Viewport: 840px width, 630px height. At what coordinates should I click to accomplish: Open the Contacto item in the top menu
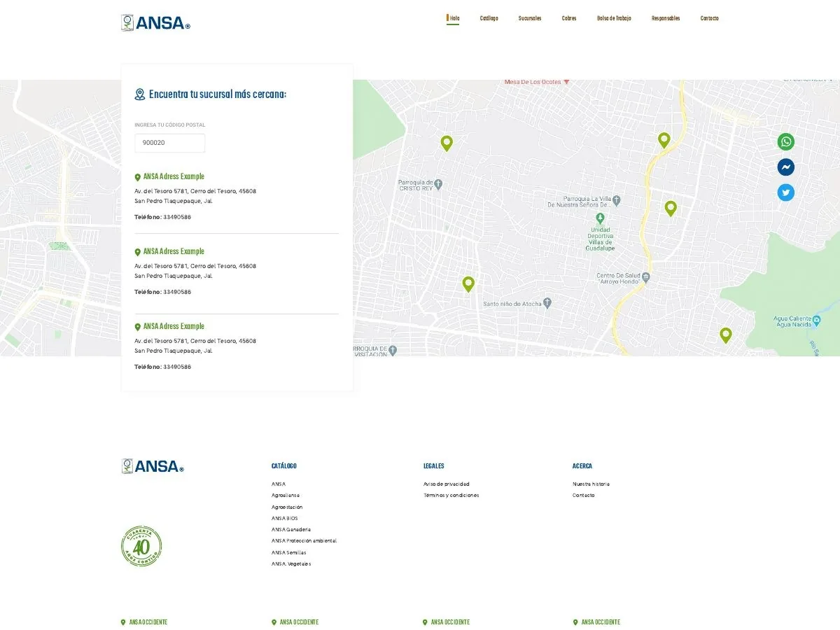pos(710,18)
